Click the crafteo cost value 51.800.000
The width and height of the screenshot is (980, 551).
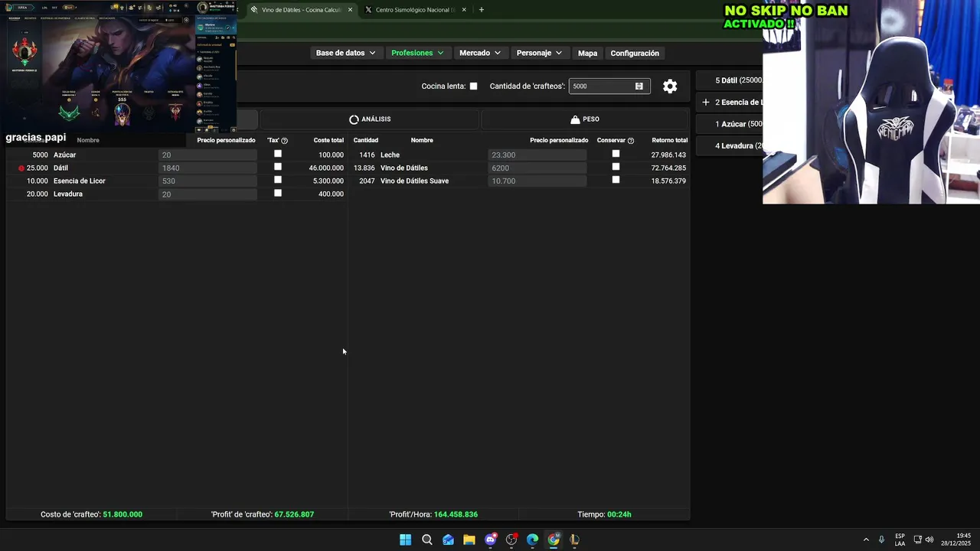(122, 515)
